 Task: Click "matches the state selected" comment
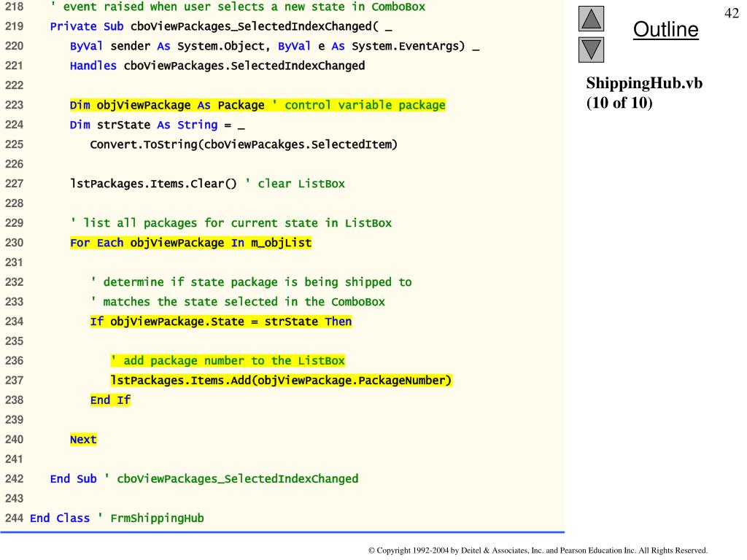pos(238,302)
